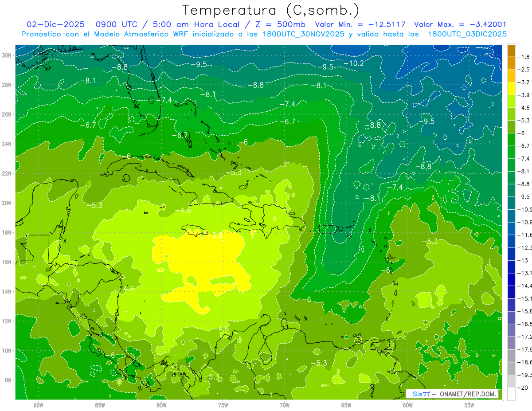Click the '60W' longitude axis label
This screenshot has height=411, width=532.
tap(408, 405)
